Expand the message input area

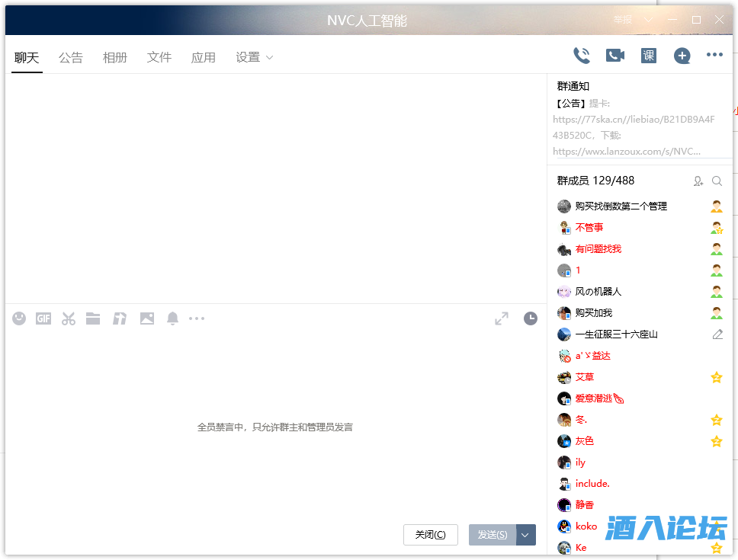(501, 318)
